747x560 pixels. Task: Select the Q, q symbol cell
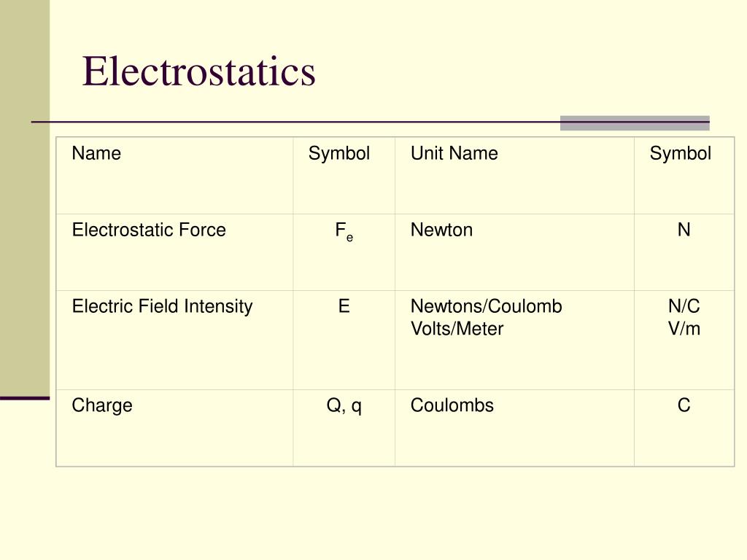[344, 428]
